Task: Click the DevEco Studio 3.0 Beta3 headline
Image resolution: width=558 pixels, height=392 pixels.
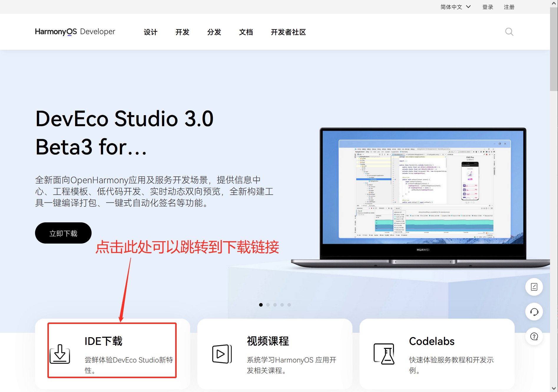Action: (124, 133)
